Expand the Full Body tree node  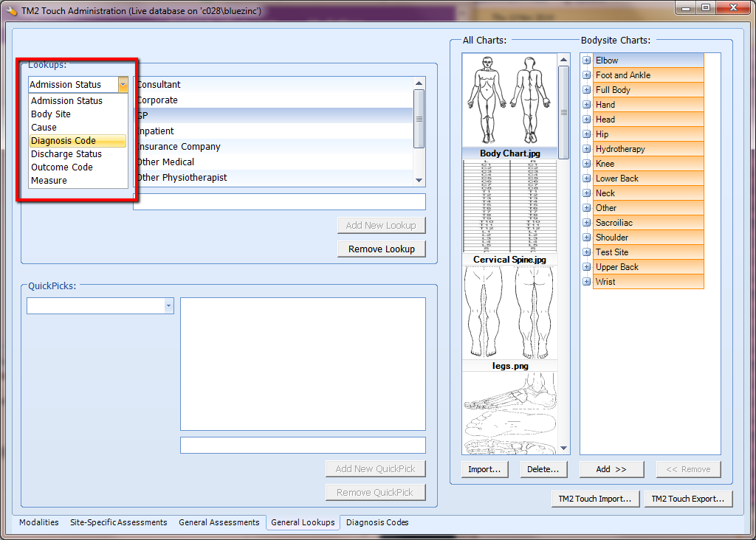(586, 89)
